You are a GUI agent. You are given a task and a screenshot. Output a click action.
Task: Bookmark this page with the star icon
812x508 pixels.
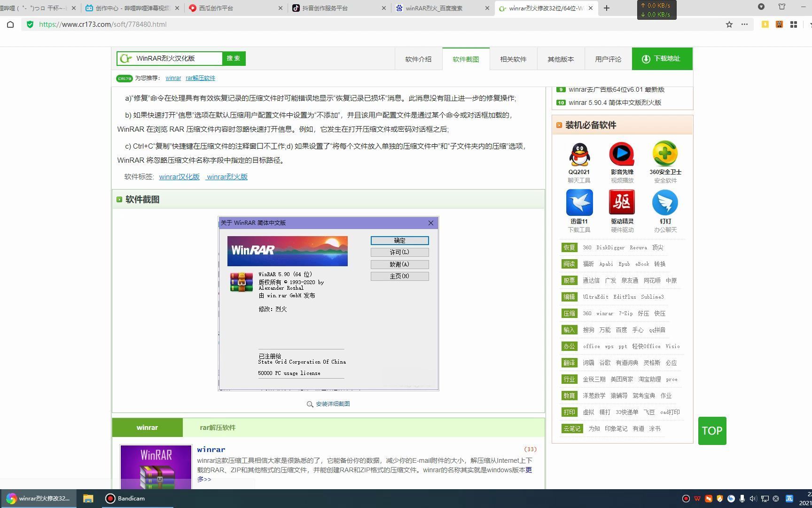[x=729, y=24]
